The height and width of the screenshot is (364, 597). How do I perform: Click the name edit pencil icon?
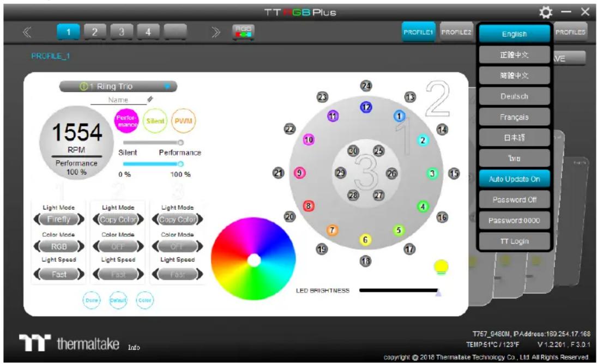[x=150, y=99]
